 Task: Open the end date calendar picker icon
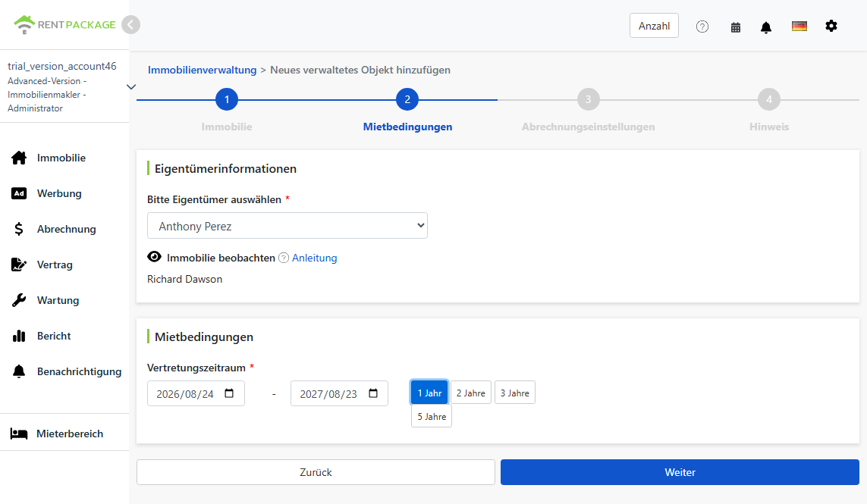click(373, 393)
